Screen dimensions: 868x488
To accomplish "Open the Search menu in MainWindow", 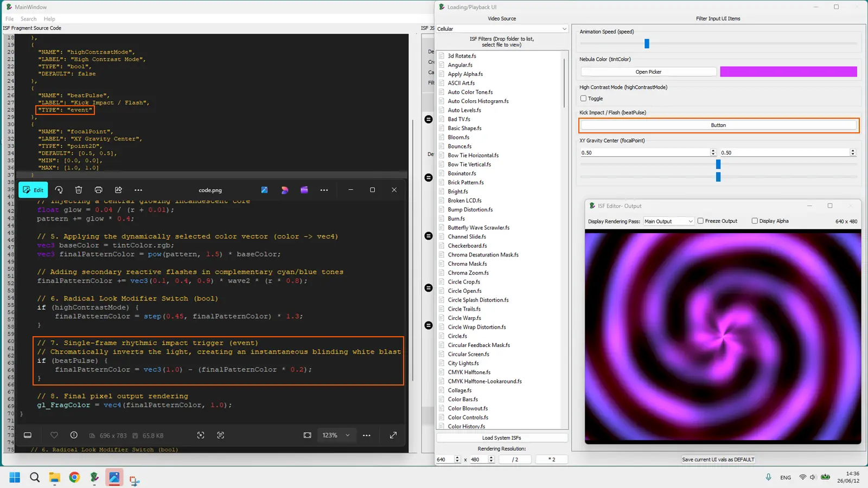I will tap(29, 19).
